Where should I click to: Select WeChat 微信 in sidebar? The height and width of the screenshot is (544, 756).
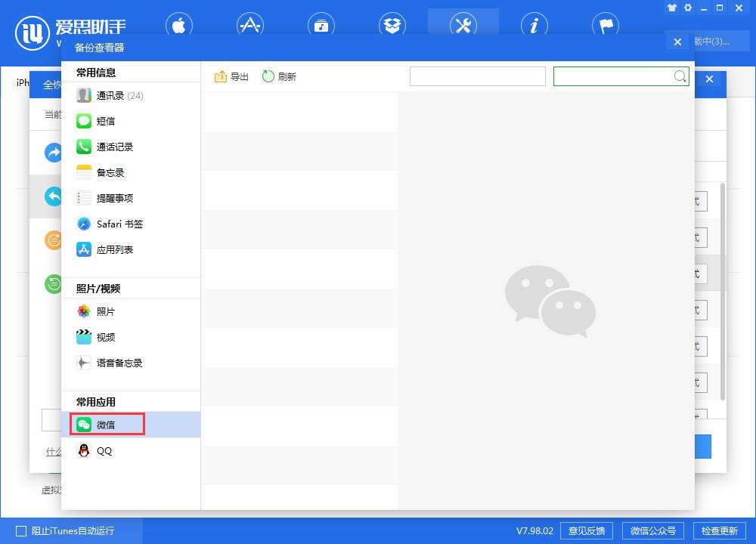[x=131, y=425]
